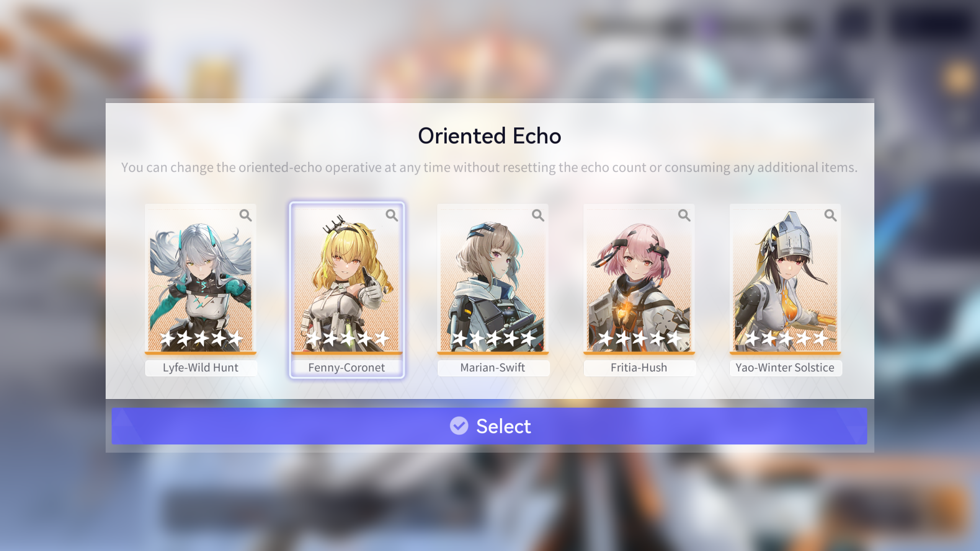Screen dimensions: 980x551
Task: Inspect Fenny-Coronet with the magnifier icon
Action: click(x=392, y=215)
